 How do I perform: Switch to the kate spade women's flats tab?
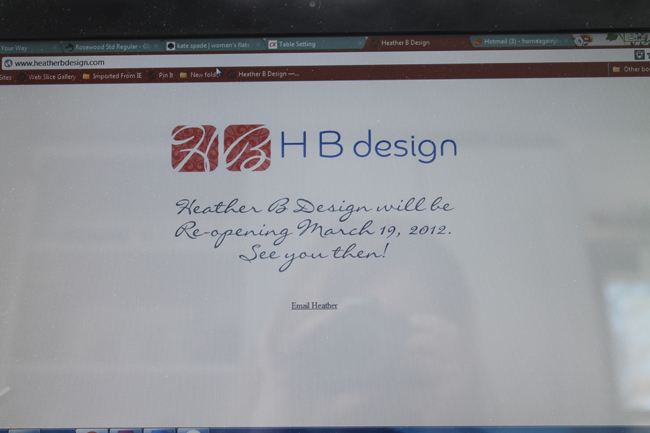click(x=213, y=46)
